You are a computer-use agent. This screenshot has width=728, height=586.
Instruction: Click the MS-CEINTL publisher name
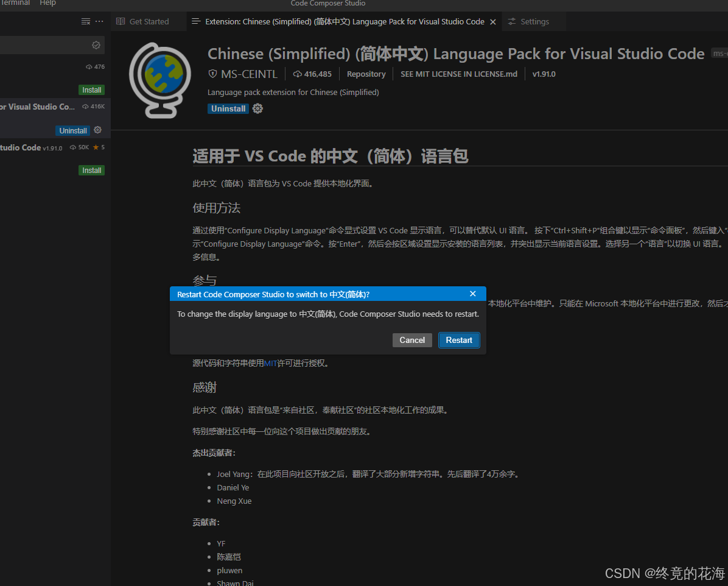[x=249, y=74]
